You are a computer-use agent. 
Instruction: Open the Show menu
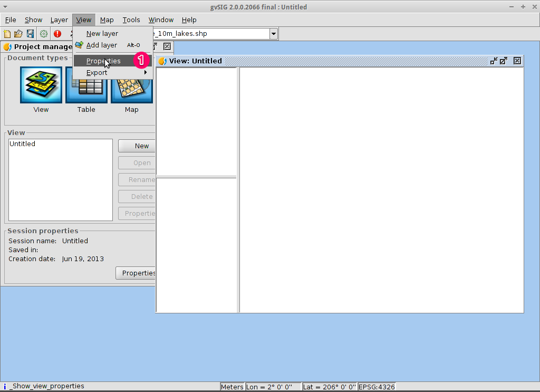tap(33, 20)
